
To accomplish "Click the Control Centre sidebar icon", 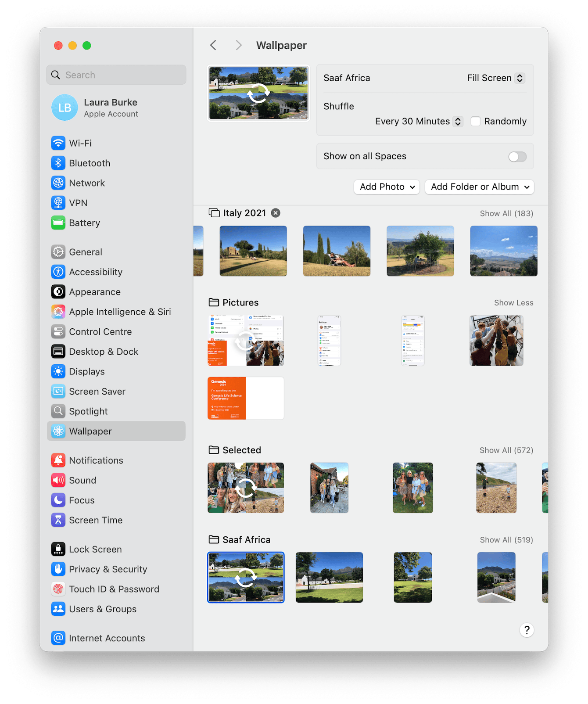I will coord(58,332).
